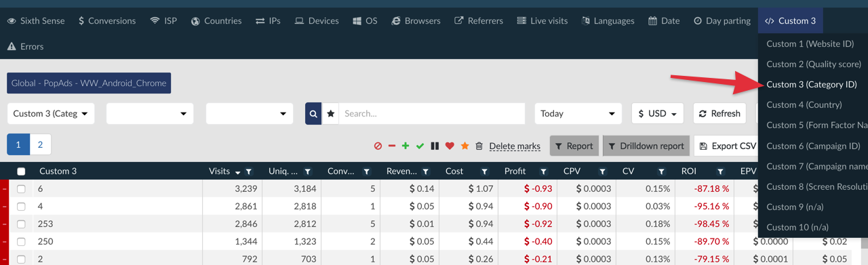Click filter icon in Conv column header

click(x=366, y=171)
